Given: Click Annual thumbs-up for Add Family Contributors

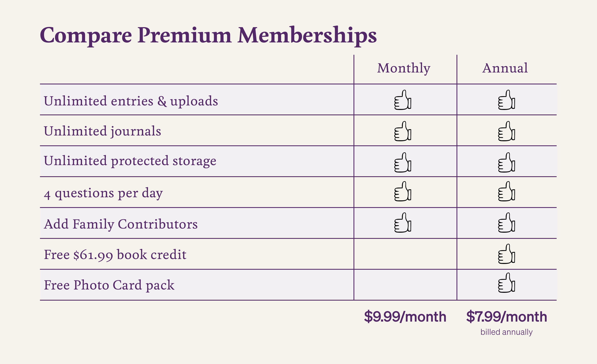Looking at the screenshot, I should point(506,223).
